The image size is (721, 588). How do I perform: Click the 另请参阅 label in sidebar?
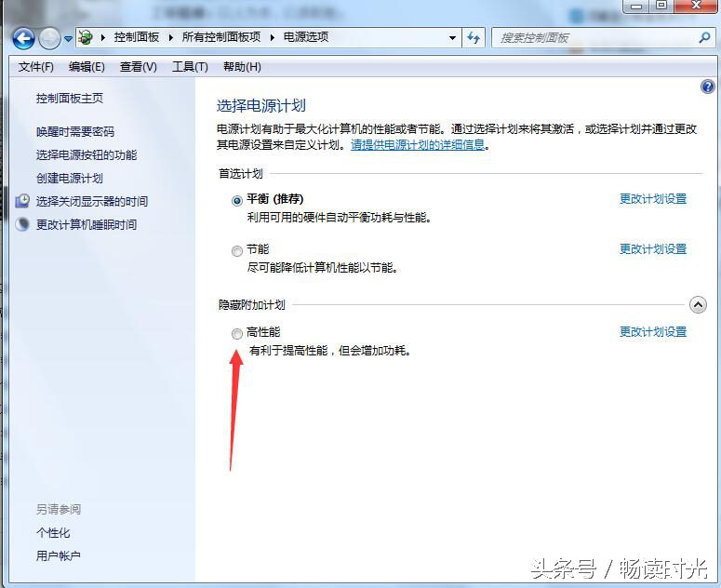59,510
